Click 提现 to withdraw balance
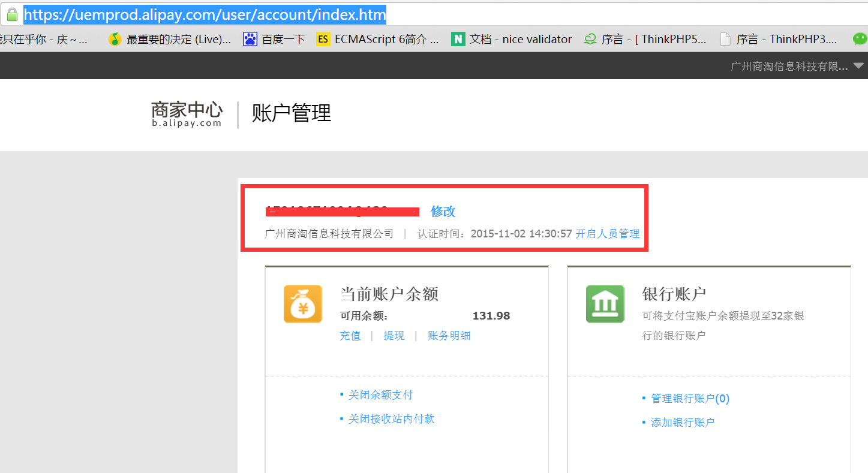The image size is (868, 473). [394, 336]
